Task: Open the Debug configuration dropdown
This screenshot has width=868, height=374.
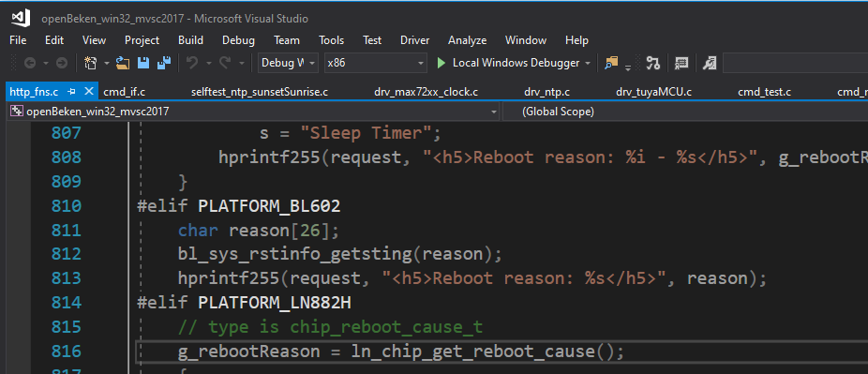Action: [288, 63]
